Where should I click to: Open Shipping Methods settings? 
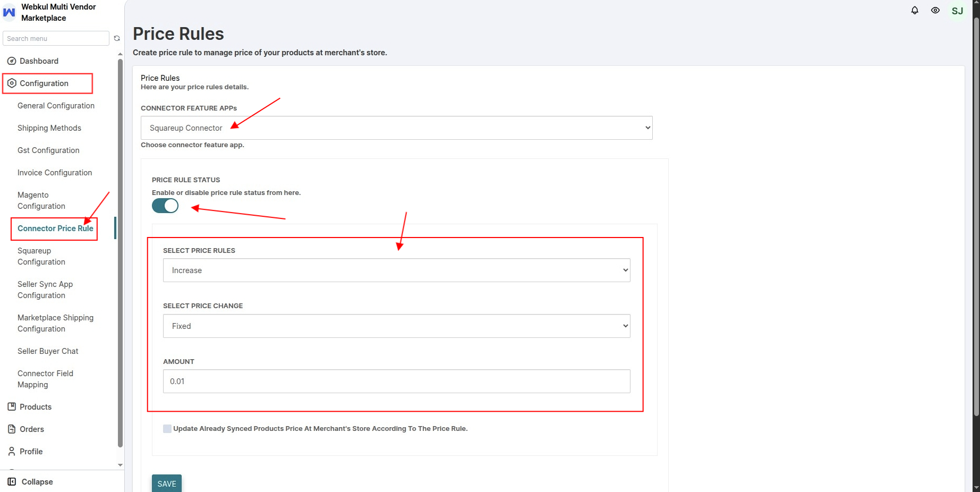pos(49,128)
